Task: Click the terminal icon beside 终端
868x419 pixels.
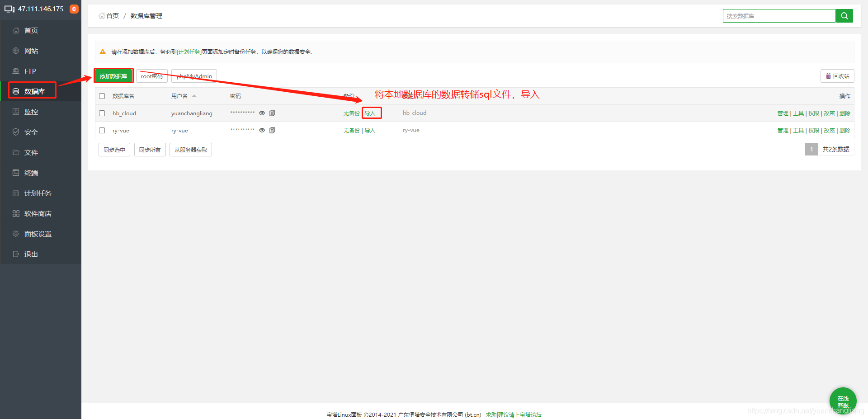Action: pyautogui.click(x=16, y=173)
